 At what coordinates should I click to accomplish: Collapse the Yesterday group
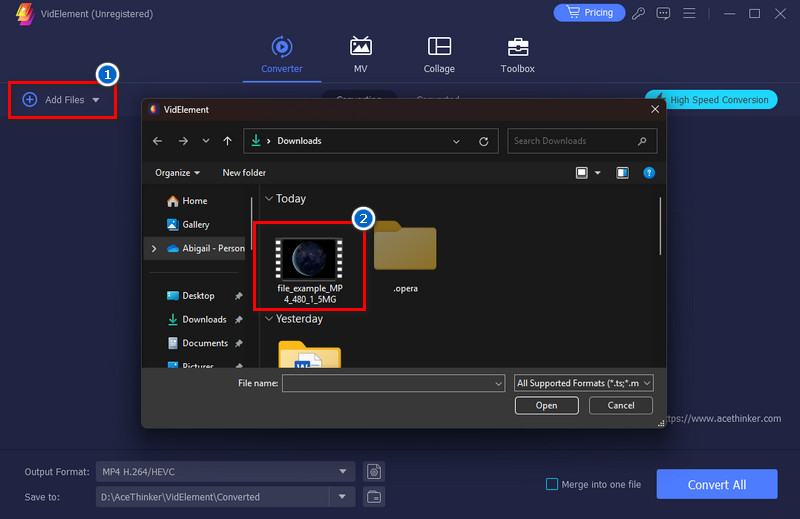pyautogui.click(x=269, y=319)
